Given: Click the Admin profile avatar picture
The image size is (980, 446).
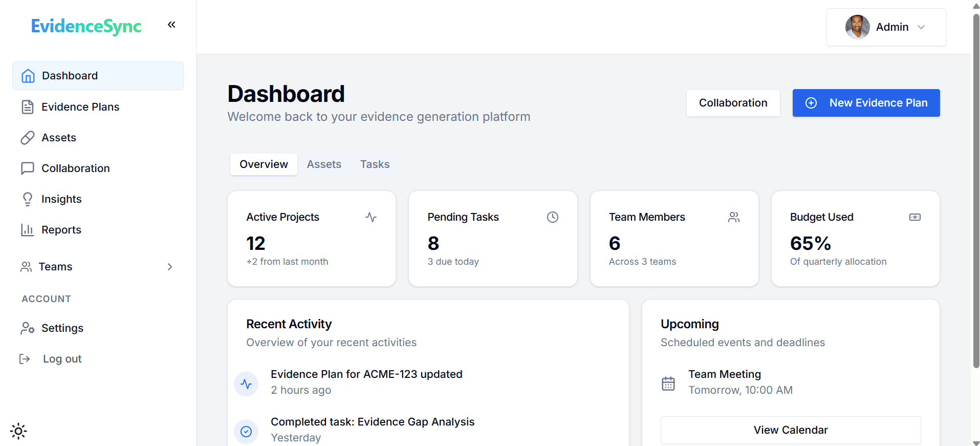Looking at the screenshot, I should tap(857, 27).
